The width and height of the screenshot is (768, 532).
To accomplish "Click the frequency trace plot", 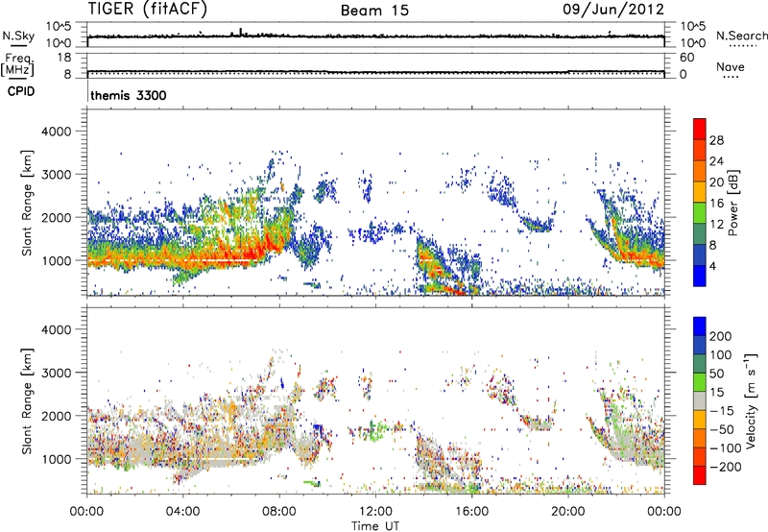I will 375,66.
